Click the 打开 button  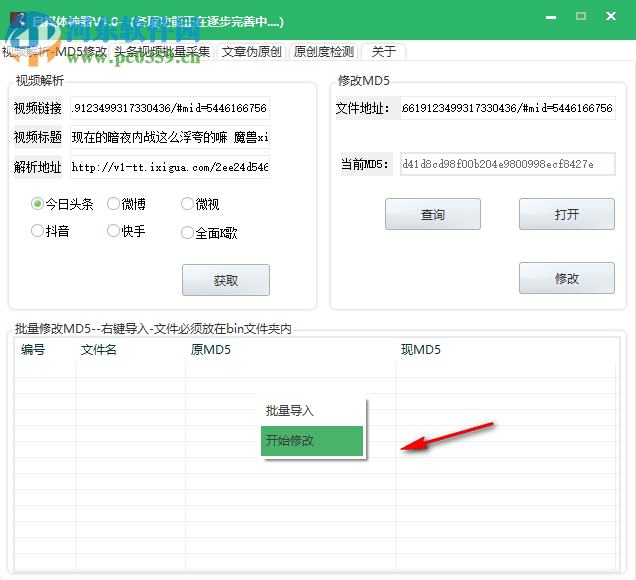tap(567, 214)
